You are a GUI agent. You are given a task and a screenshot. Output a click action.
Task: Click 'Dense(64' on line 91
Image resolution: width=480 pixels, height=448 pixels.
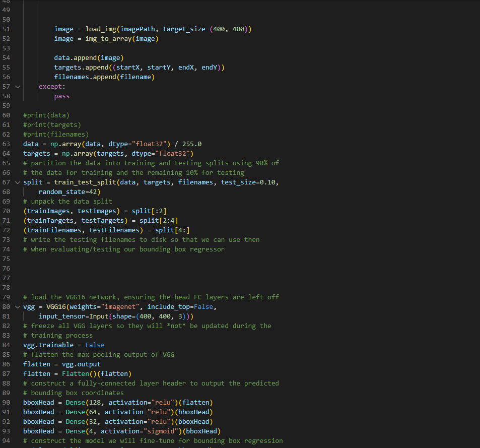coord(81,412)
